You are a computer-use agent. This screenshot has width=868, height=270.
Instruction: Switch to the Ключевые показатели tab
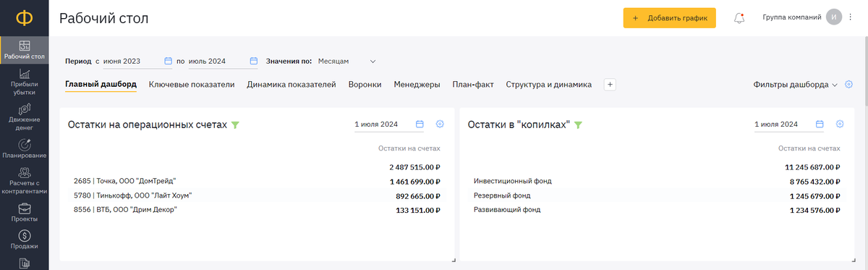coord(192,85)
